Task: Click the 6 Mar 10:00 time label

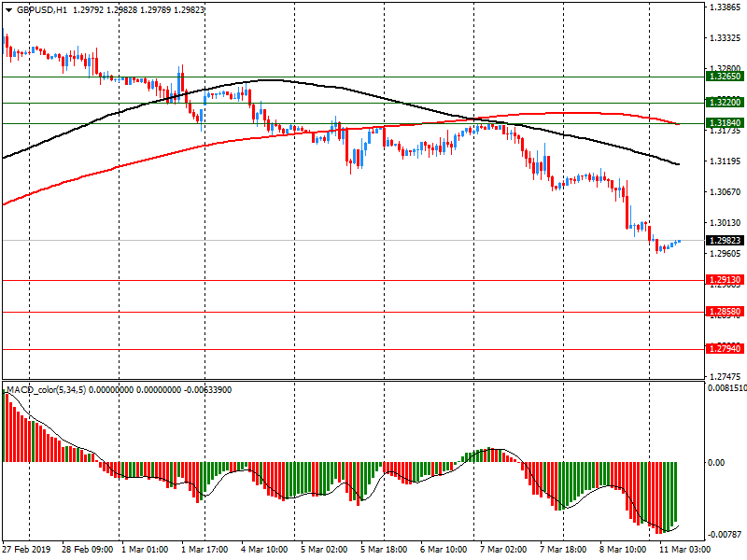Action: (444, 550)
